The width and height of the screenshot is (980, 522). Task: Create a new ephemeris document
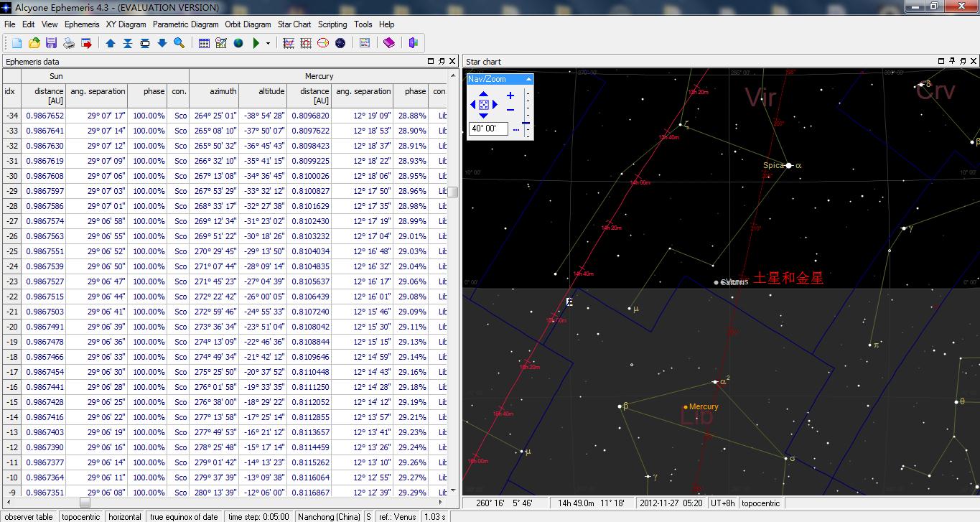click(x=17, y=43)
